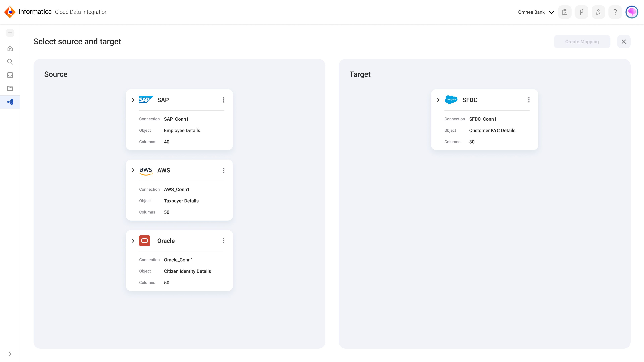The height and width of the screenshot is (362, 644).
Task: Select the mapping hierarchy sidebar icon
Action: 10,102
